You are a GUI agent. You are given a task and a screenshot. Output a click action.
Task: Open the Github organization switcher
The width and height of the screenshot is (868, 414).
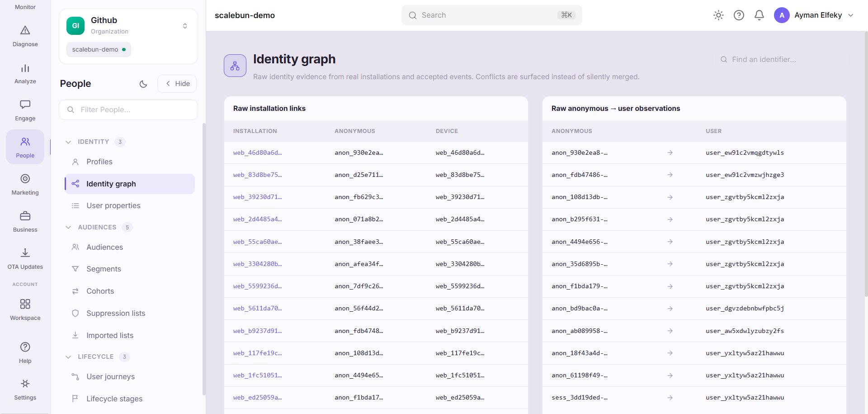128,26
